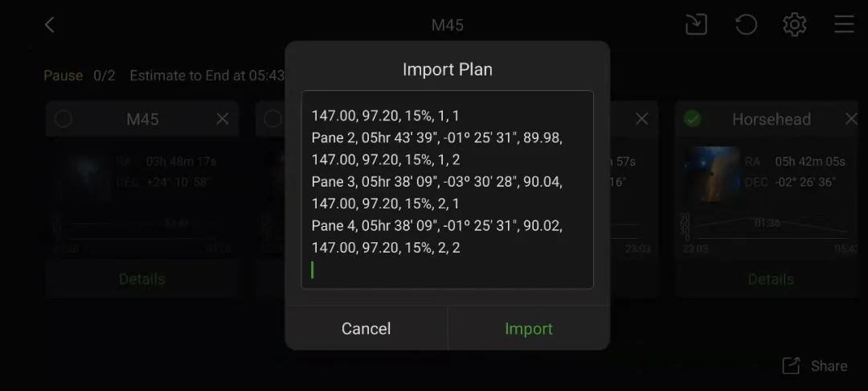Open the settings gear icon
868x391 pixels.
coord(795,25)
